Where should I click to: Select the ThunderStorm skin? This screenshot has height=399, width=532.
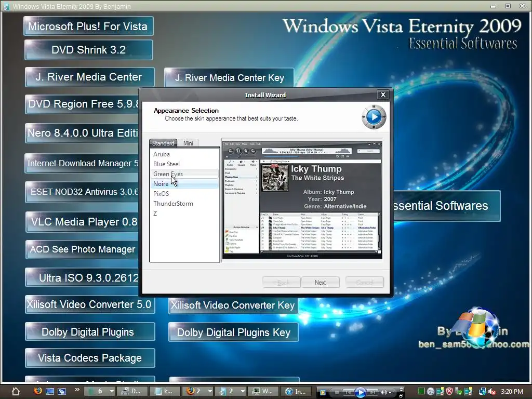coord(184,203)
